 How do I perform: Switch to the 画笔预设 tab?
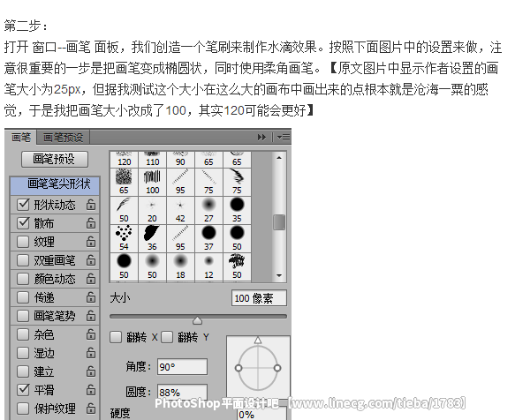tap(63, 137)
